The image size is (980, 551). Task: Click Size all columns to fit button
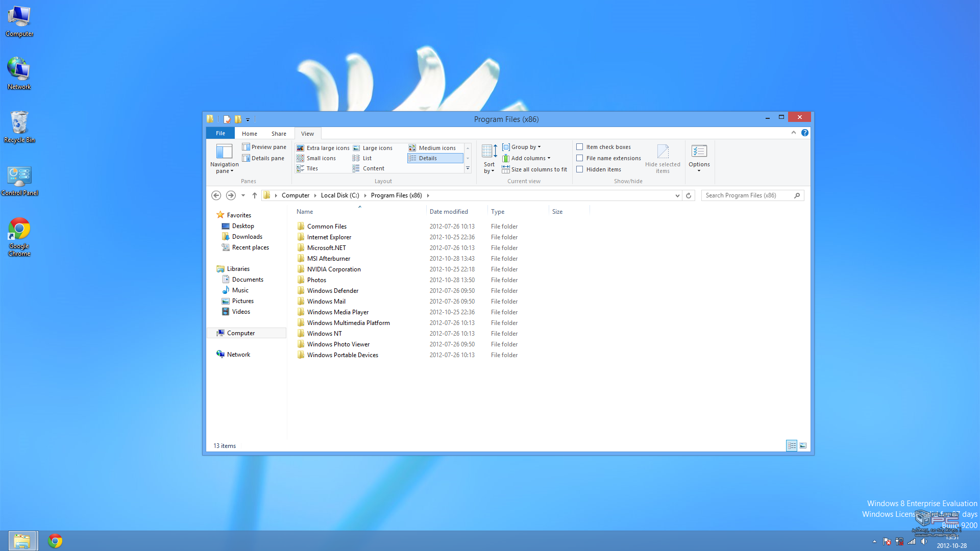click(536, 169)
